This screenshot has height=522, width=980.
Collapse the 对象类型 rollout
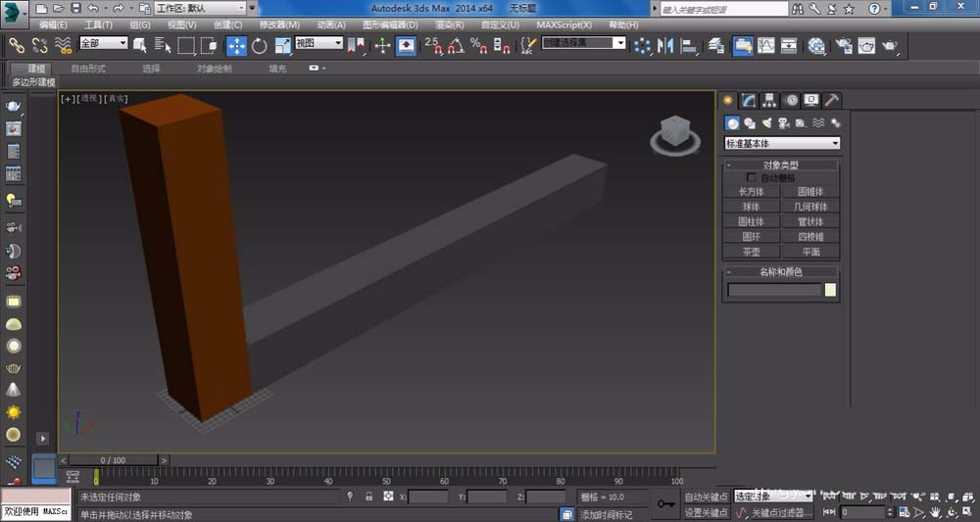pyautogui.click(x=781, y=166)
